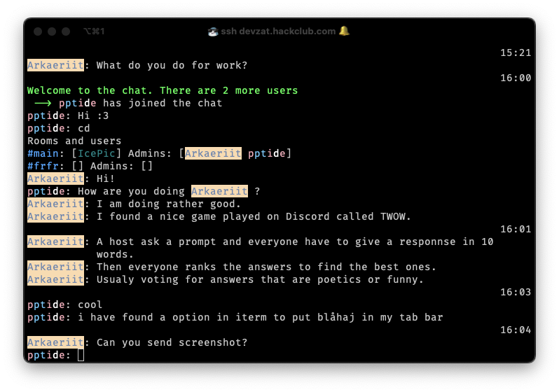Click the message input cursor after 'pptide:'
This screenshot has height=392, width=559.
(x=81, y=356)
